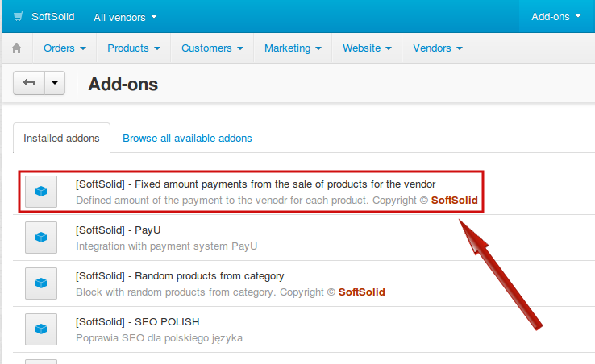Switch to Browse all available addons tab

(187, 138)
